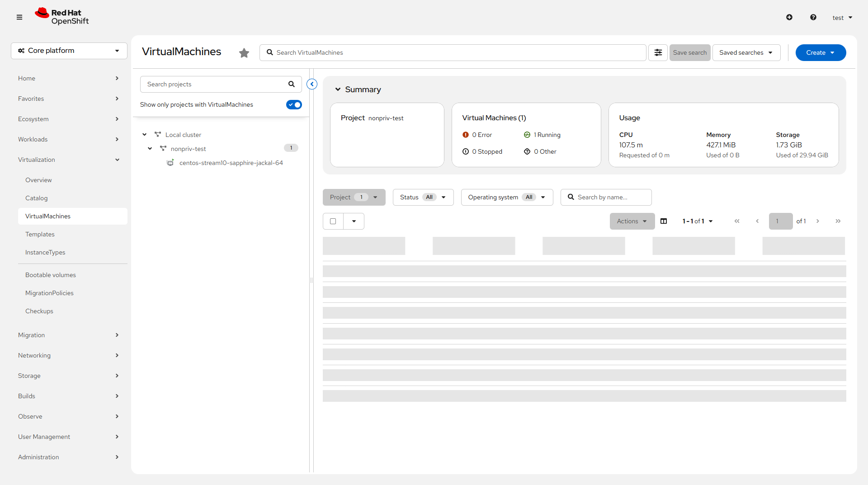Open Templates in the sidebar
Viewport: 868px width, 485px height.
click(40, 234)
